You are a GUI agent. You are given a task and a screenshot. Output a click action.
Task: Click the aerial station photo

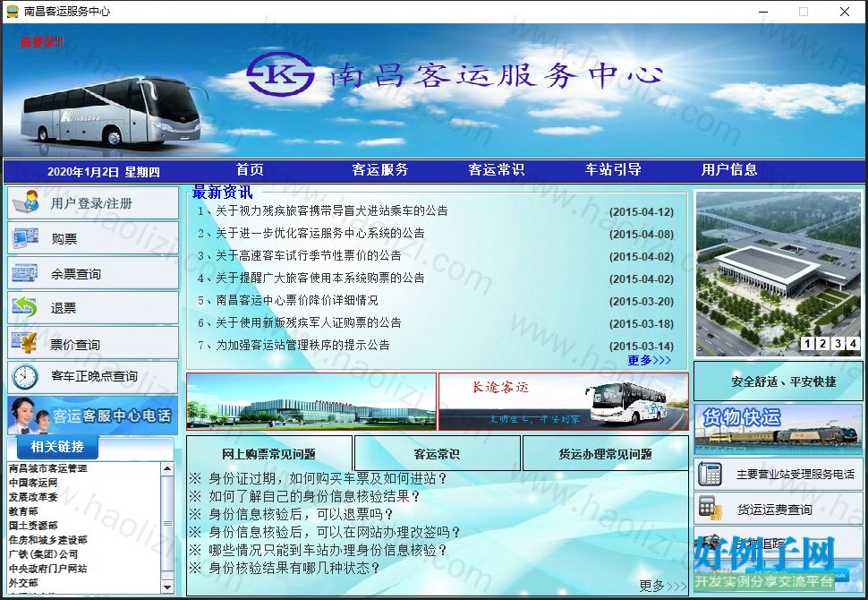[x=779, y=274]
